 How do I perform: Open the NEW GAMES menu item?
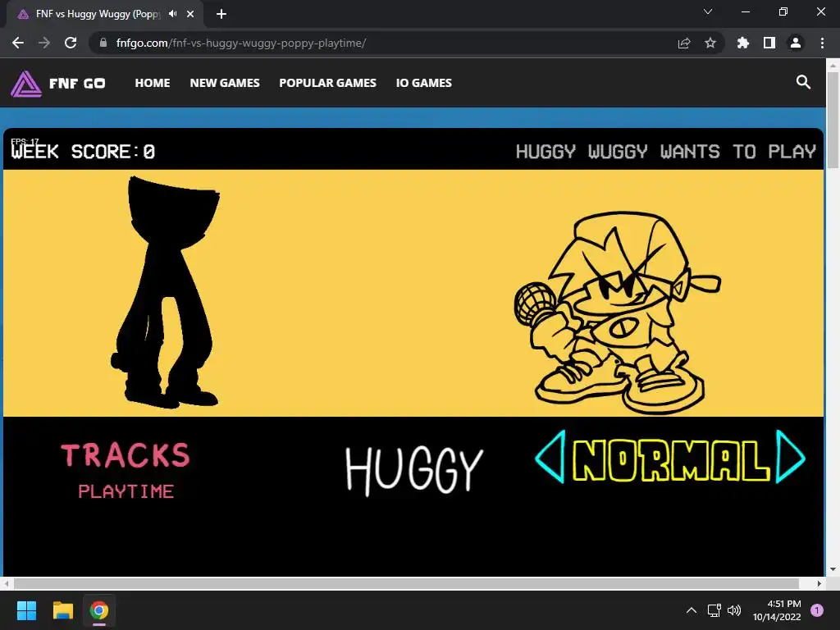[x=225, y=83]
